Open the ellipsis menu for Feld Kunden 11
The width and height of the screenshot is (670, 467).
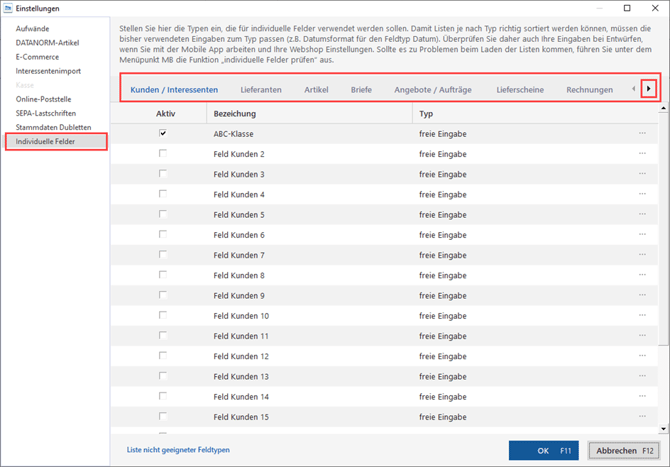coord(642,336)
